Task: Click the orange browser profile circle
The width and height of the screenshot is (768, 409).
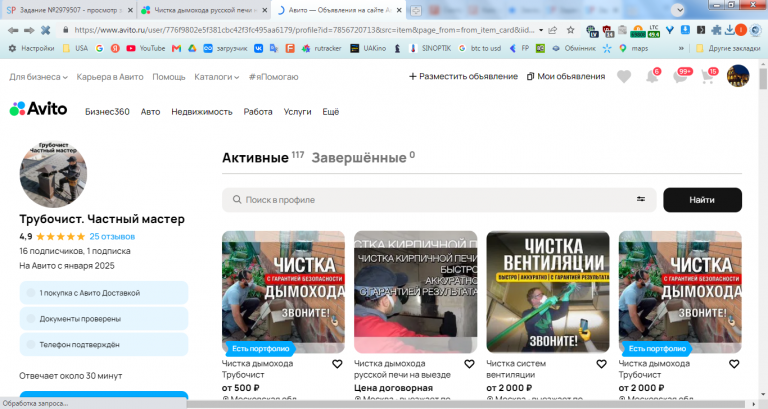Action: pos(741,30)
